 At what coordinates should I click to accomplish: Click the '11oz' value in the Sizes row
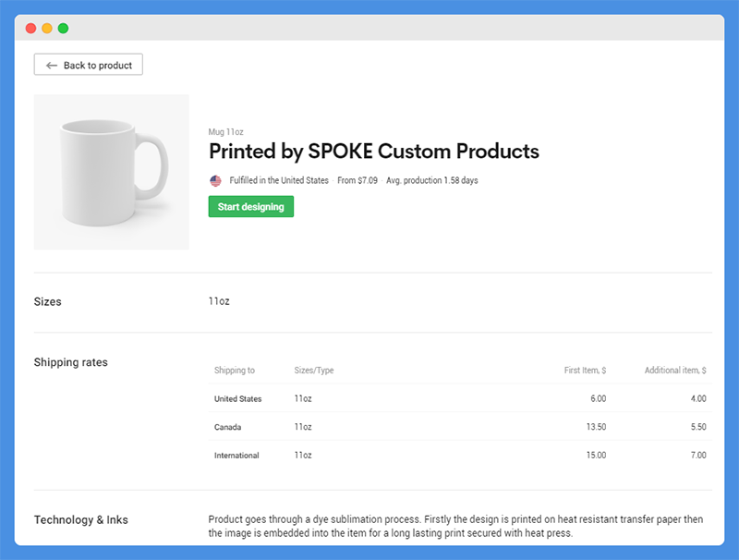coord(219,301)
